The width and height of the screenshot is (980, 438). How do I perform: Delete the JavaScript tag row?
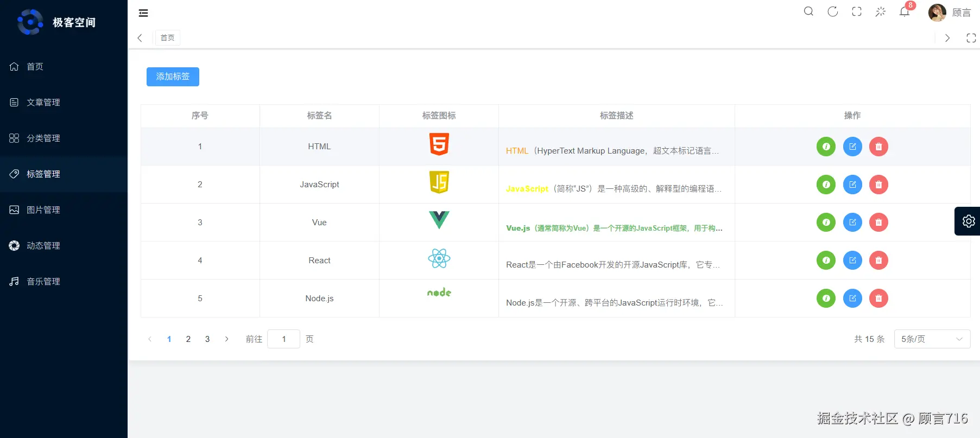(878, 185)
